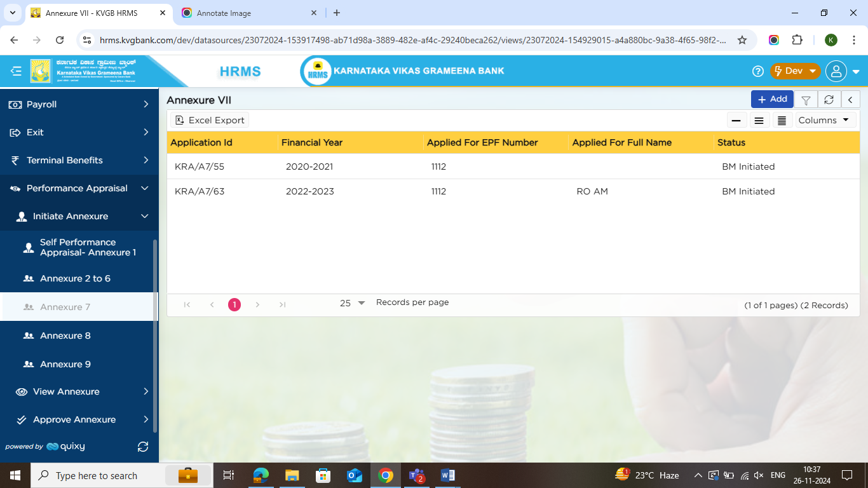This screenshot has width=868, height=488.
Task: Click the sidebar vertical scrollbar
Action: point(155,337)
